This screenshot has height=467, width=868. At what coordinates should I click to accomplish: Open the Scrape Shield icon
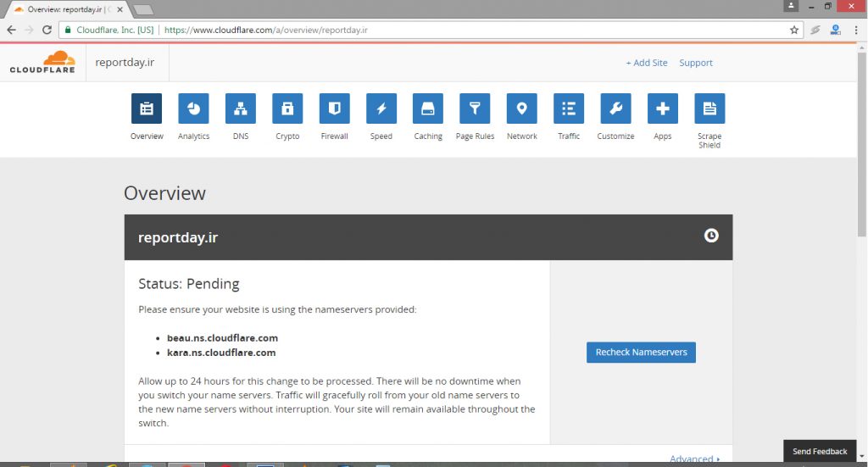[x=709, y=108]
